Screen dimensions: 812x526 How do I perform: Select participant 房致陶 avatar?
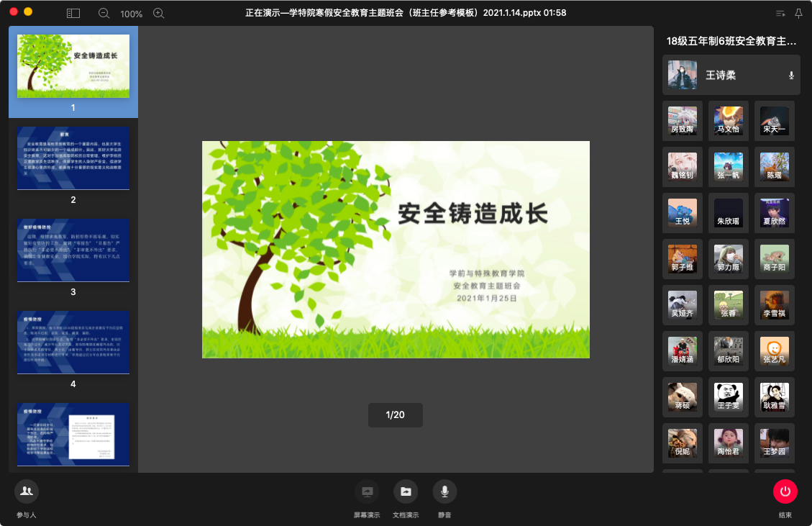pos(683,121)
